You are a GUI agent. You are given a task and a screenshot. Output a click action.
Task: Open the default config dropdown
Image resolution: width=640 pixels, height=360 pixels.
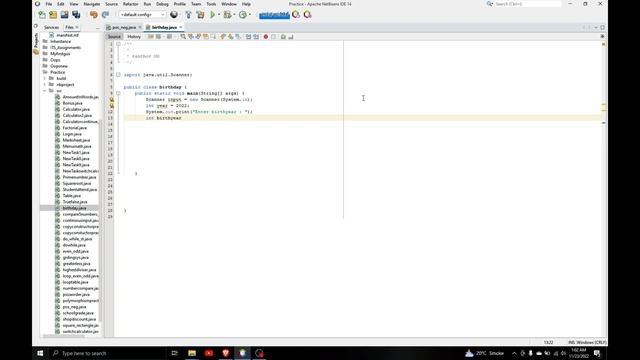click(x=142, y=15)
